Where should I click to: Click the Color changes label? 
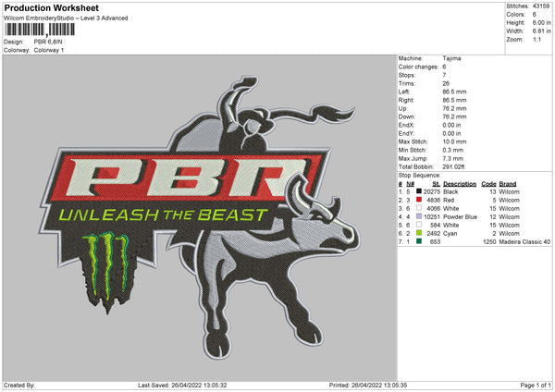pyautogui.click(x=418, y=67)
